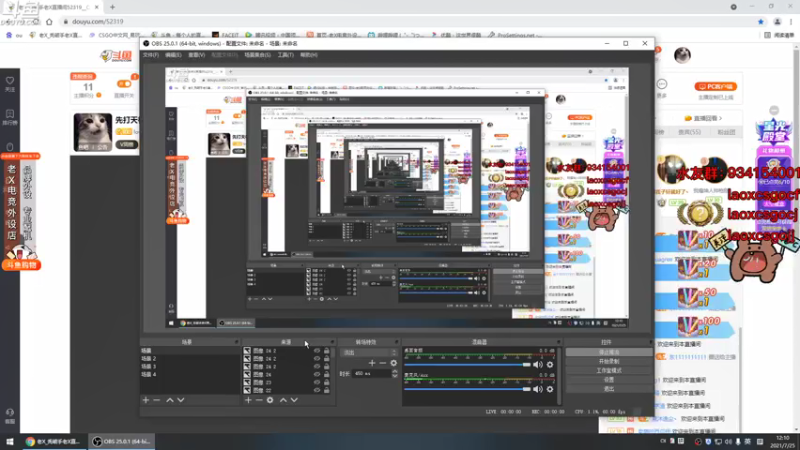800x450 pixels.
Task: Select 场景 3 in the Scenes list
Action: [190, 367]
